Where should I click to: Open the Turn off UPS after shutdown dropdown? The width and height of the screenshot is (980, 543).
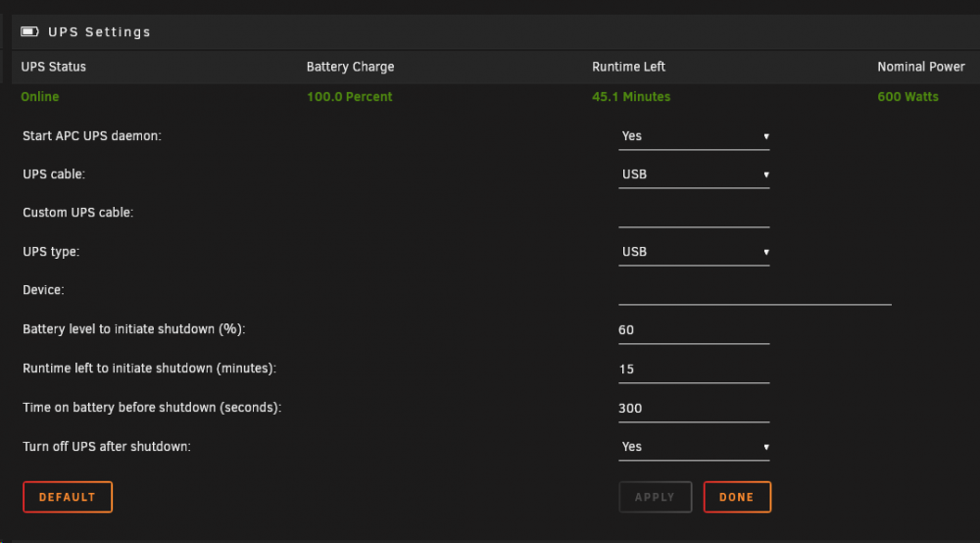694,447
